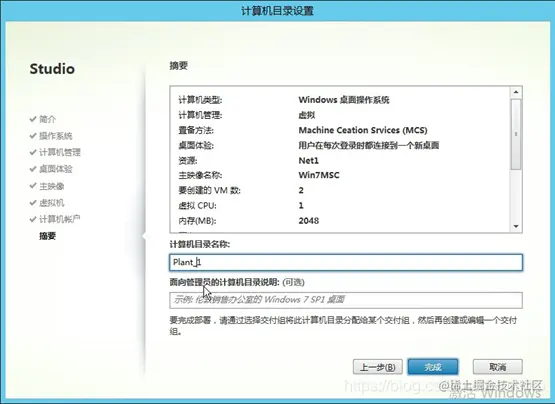Select the 资源 value Net1

tap(309, 161)
